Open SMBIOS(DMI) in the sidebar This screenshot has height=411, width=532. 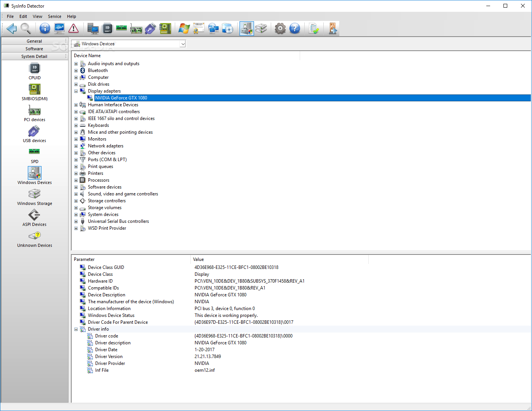tap(35, 92)
